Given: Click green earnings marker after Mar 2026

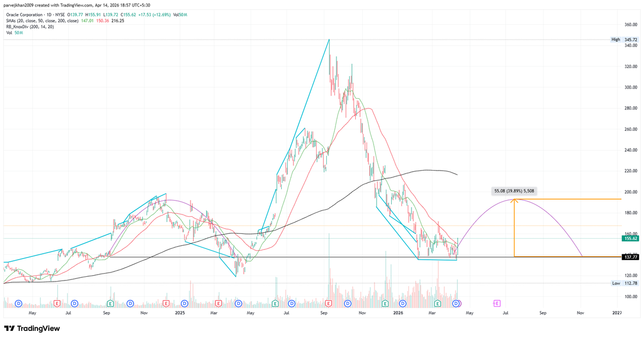Looking at the screenshot, I should pos(437,304).
